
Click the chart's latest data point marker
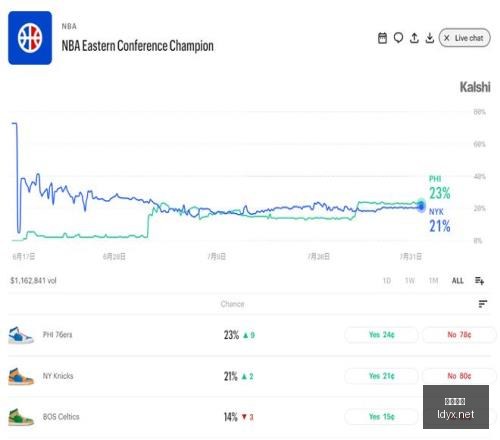[421, 206]
